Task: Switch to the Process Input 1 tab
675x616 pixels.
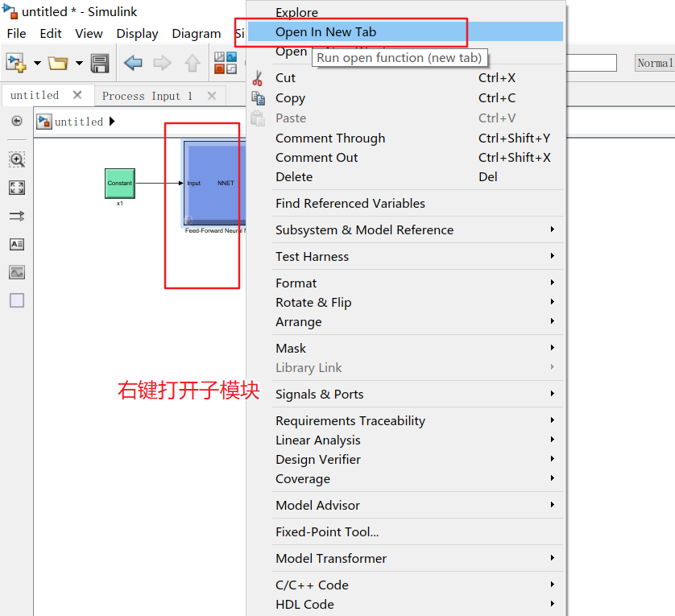Action: [149, 95]
